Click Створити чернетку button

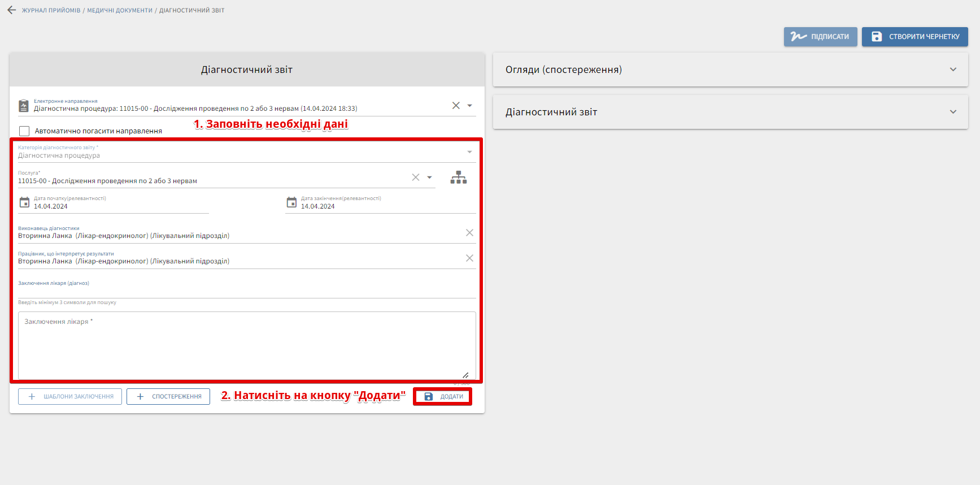pos(914,37)
